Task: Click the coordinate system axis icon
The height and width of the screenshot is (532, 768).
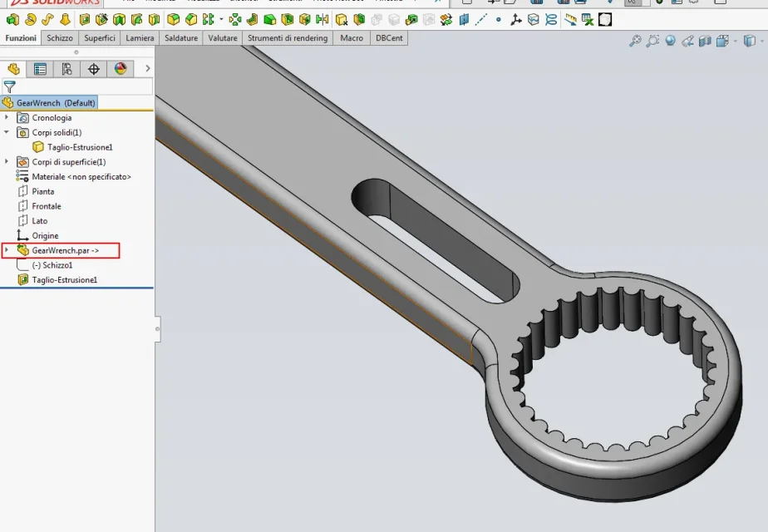Action: pos(516,20)
